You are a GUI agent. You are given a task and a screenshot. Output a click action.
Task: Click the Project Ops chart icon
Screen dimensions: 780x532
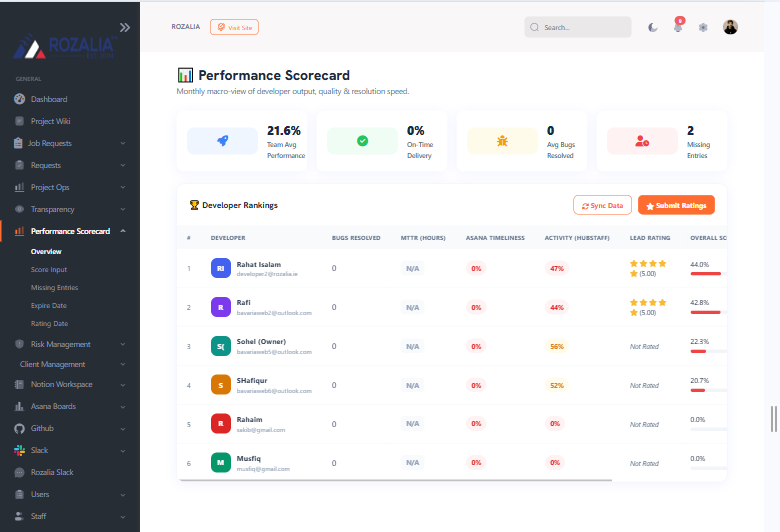(19, 187)
